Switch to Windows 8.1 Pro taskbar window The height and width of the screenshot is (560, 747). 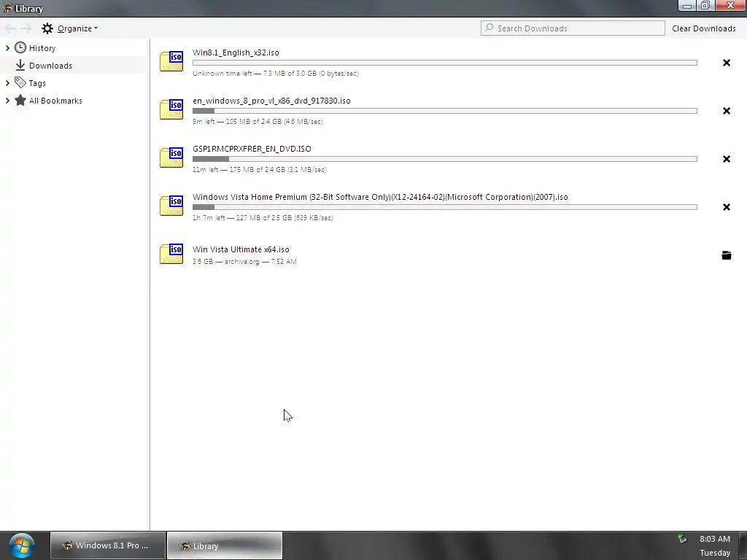click(x=108, y=545)
